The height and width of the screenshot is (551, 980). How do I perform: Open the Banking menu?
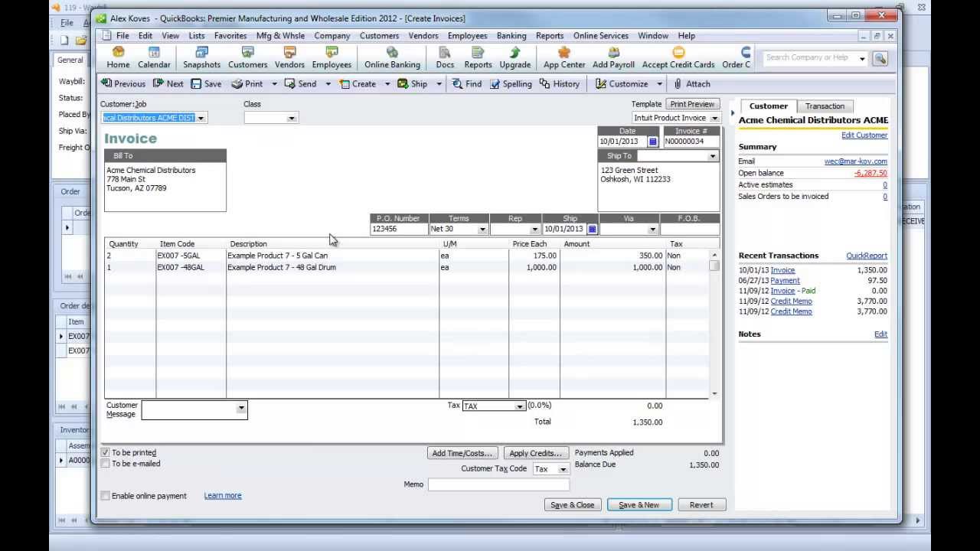click(511, 36)
